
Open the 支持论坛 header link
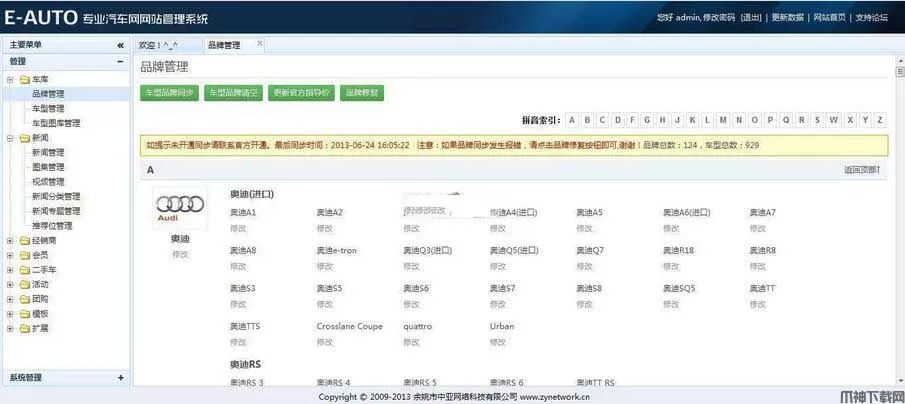(x=872, y=17)
